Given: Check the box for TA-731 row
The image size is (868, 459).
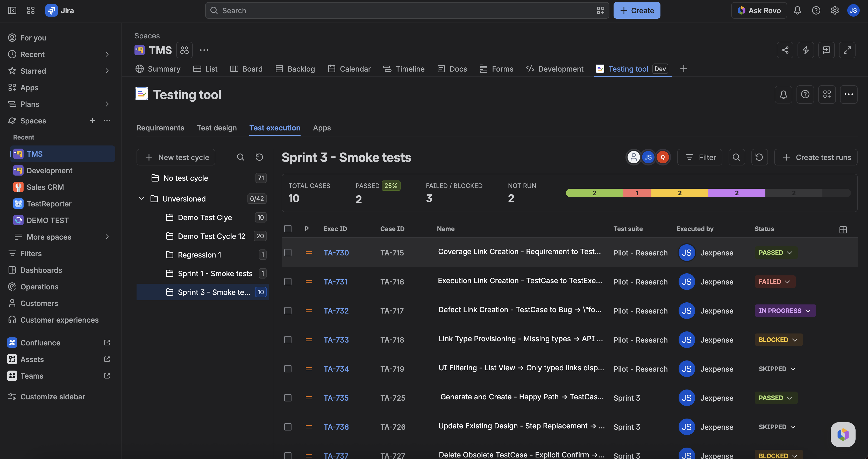Looking at the screenshot, I should [x=288, y=282].
